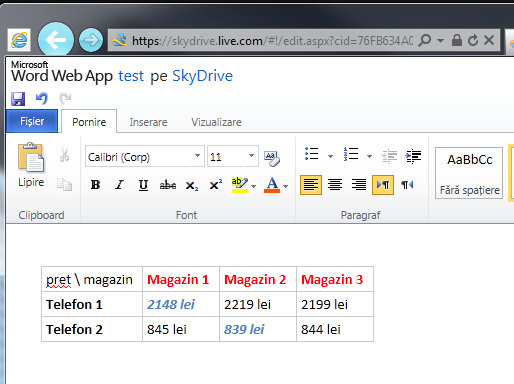Screen dimensions: 514x384
Task: Click the decrease indent icon
Action: (x=389, y=156)
